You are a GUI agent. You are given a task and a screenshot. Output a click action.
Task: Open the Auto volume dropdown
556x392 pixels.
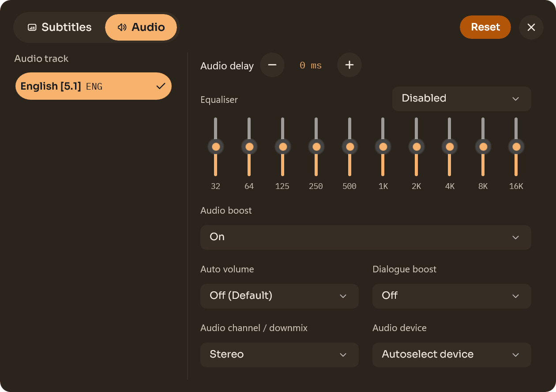click(279, 296)
